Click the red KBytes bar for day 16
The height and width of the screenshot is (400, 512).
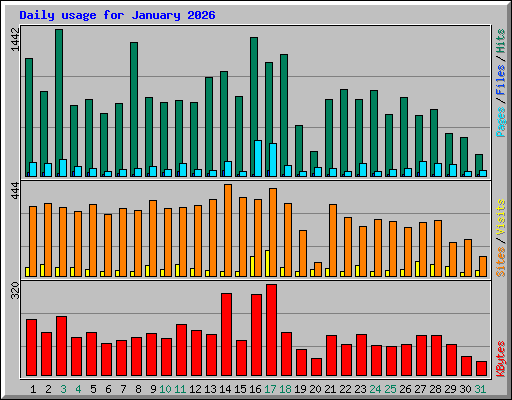coord(256,335)
